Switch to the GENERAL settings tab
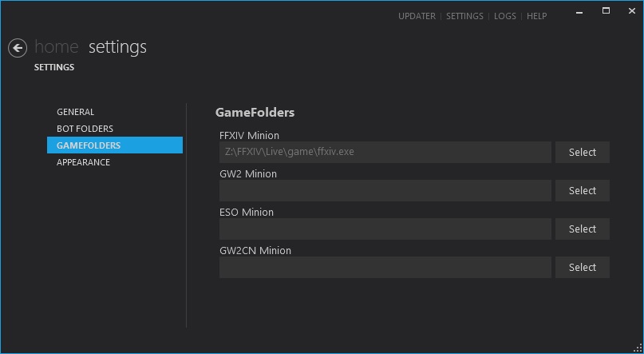The image size is (644, 354). 76,112
